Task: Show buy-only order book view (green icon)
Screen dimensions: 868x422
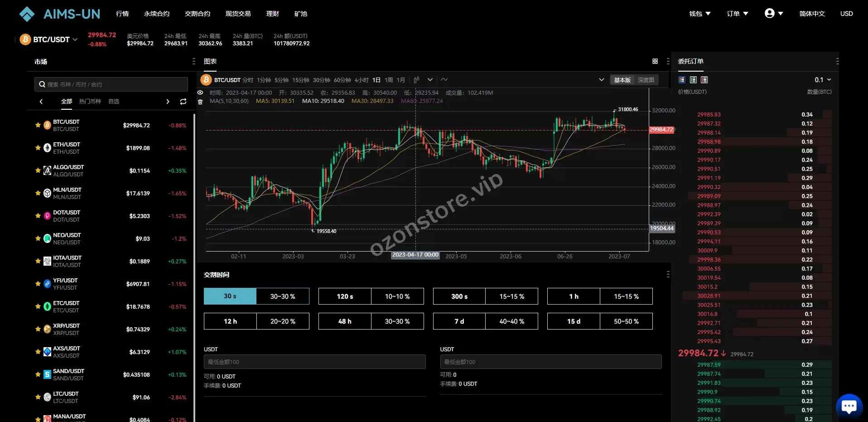Action: [693, 80]
